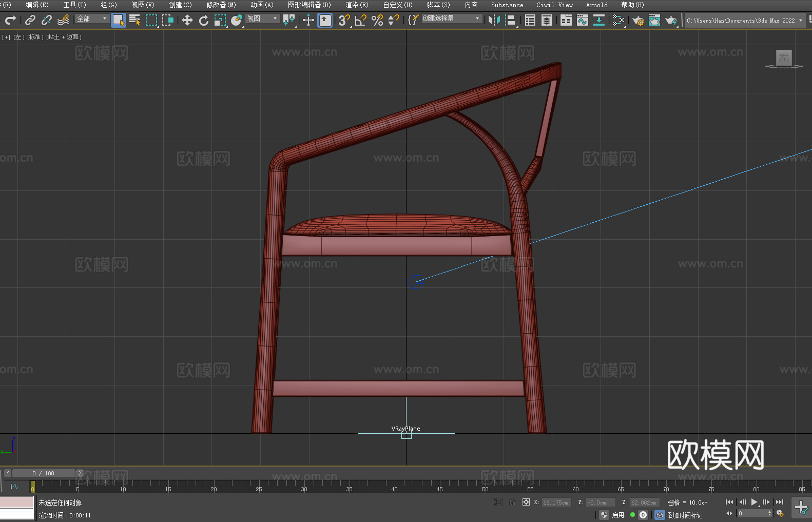Choose Rectangular Selection Region icon

pos(151,20)
